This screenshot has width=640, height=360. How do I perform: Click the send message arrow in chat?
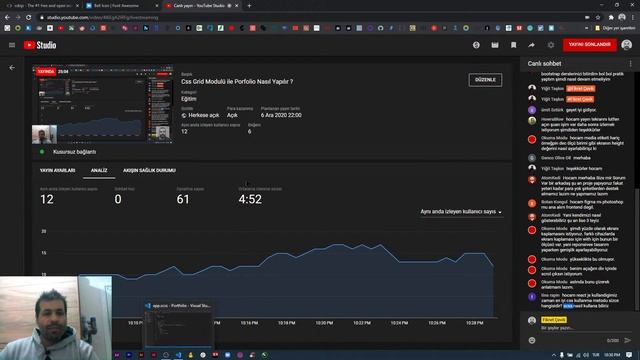627,340
